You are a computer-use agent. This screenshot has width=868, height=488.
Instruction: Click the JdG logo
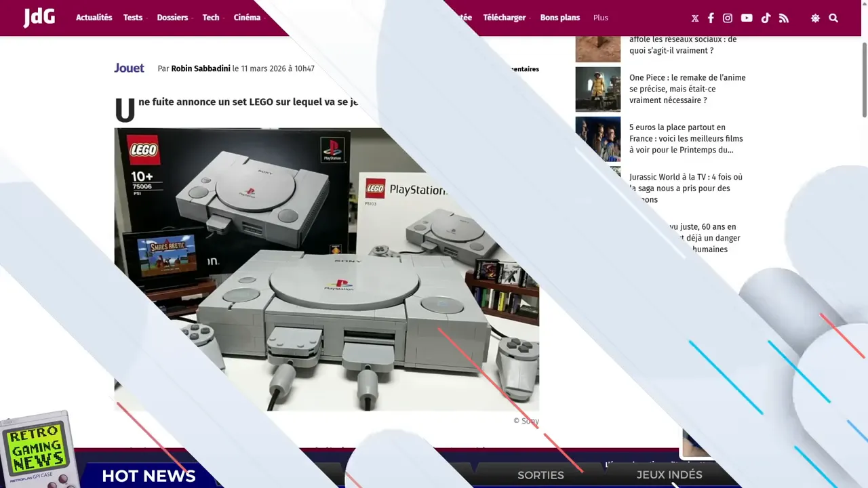tap(39, 18)
